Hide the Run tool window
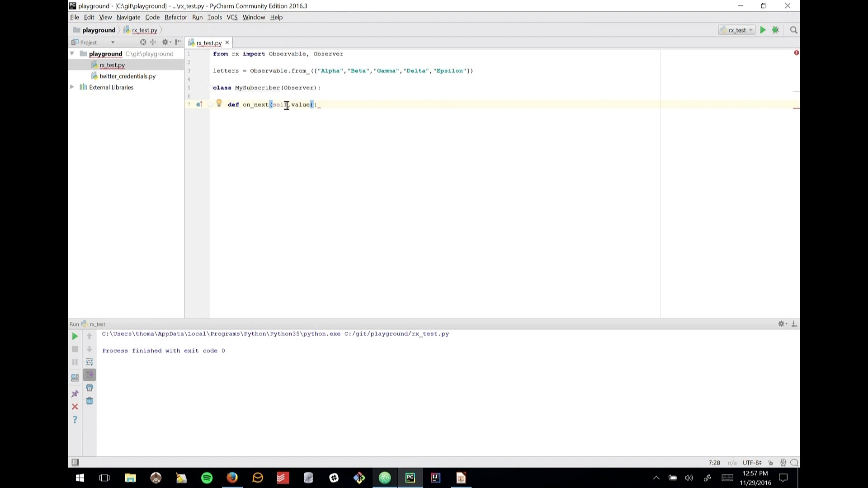The width and height of the screenshot is (868, 488). pos(794,324)
